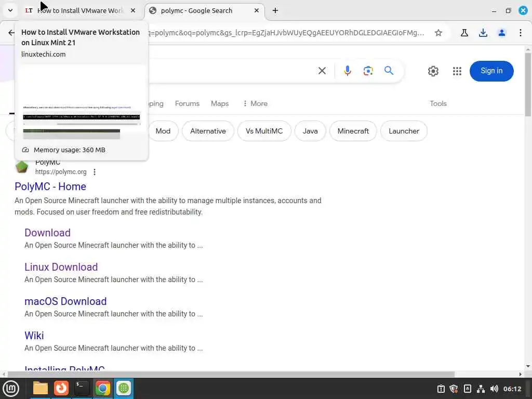Search by image with Google Lens icon
This screenshot has height=399, width=532.
[368, 71]
